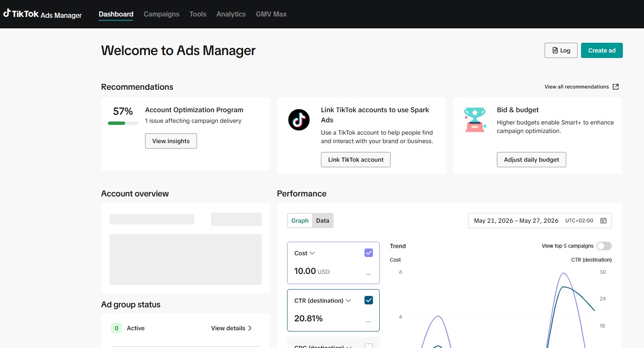Uncheck the Cost metric checkbox
Image resolution: width=644 pixels, height=348 pixels.
(x=369, y=253)
